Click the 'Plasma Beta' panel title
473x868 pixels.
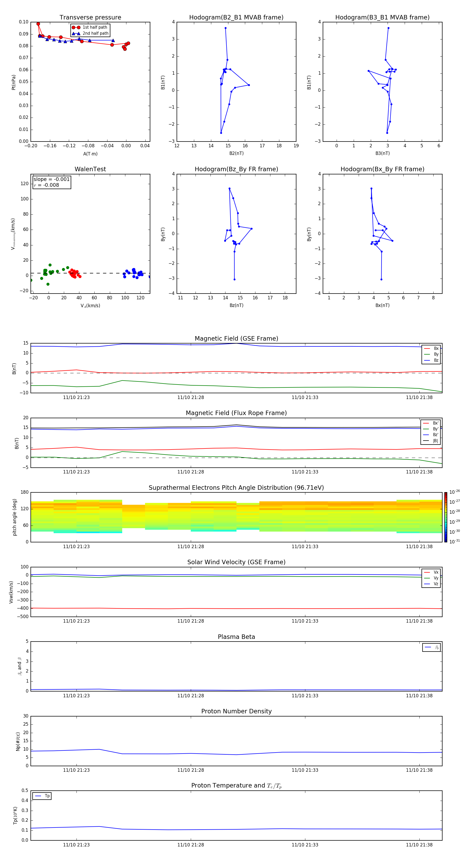(236, 637)
